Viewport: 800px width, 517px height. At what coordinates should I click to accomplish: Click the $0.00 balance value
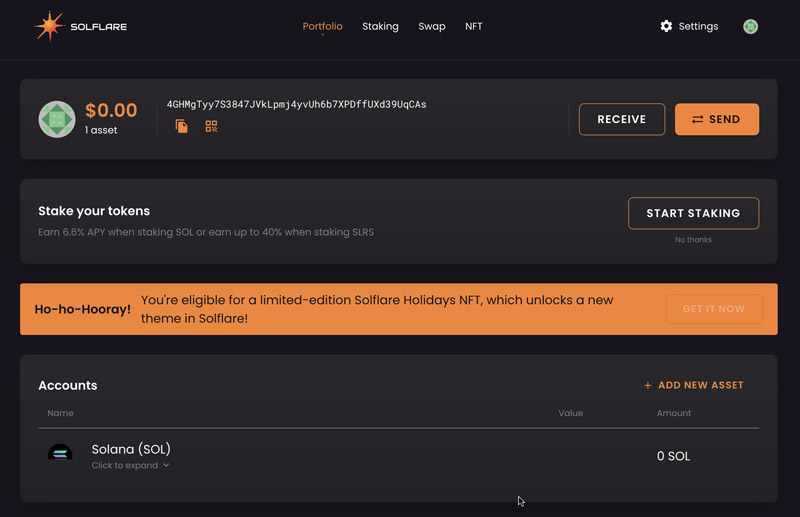tap(111, 110)
